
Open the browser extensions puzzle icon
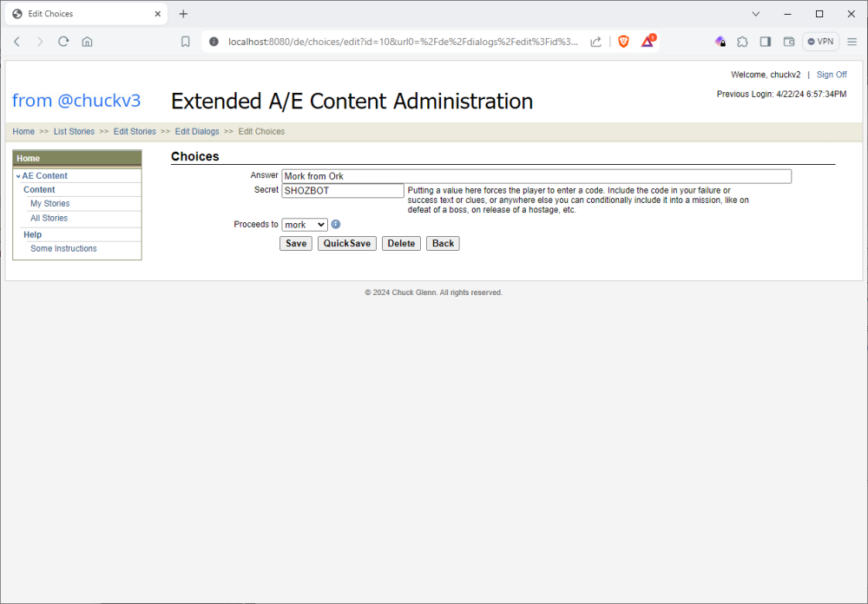(x=742, y=42)
